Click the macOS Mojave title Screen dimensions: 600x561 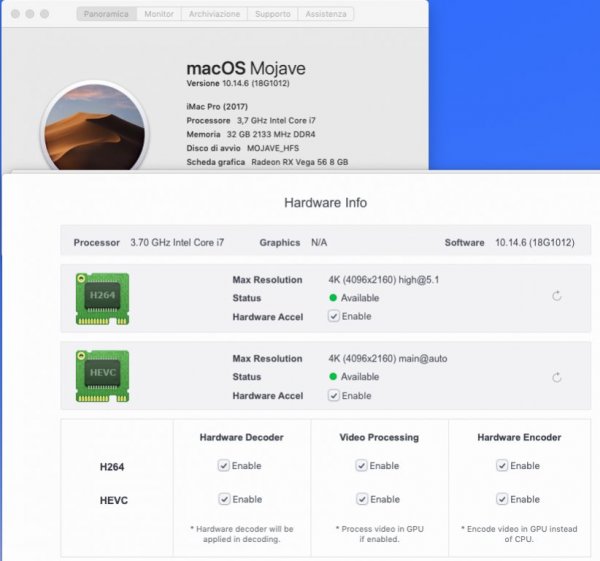(246, 68)
